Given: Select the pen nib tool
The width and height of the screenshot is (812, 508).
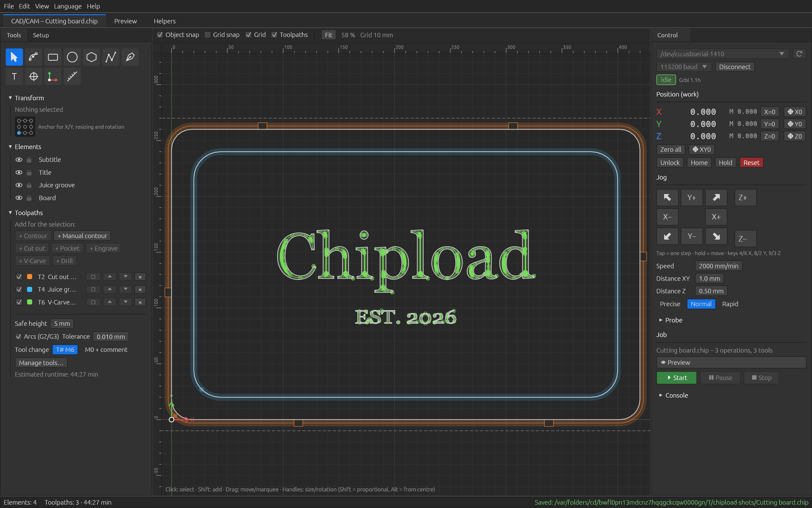Looking at the screenshot, I should pos(130,57).
